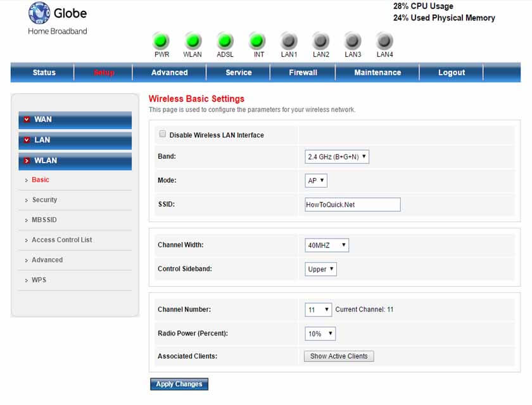Switch to the Firewall tab
Viewport: 532px width, 405px height.
tap(302, 72)
